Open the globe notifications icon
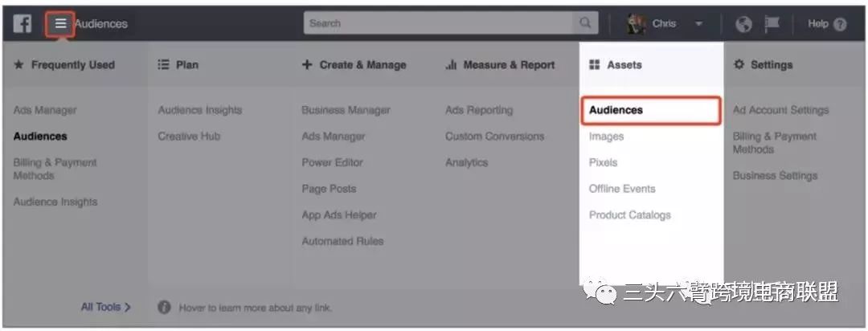Image resolution: width=868 pixels, height=331 pixels. coord(743,24)
